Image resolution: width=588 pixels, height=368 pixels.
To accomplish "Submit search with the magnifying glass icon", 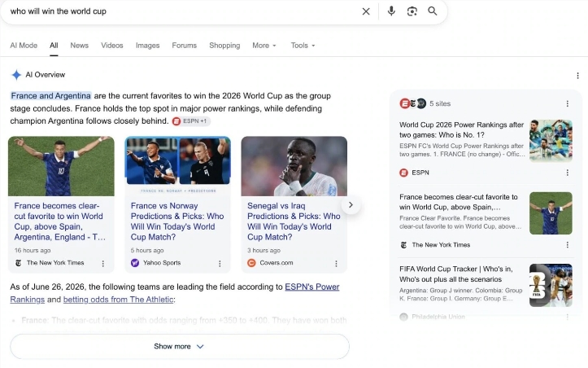I will tap(433, 11).
